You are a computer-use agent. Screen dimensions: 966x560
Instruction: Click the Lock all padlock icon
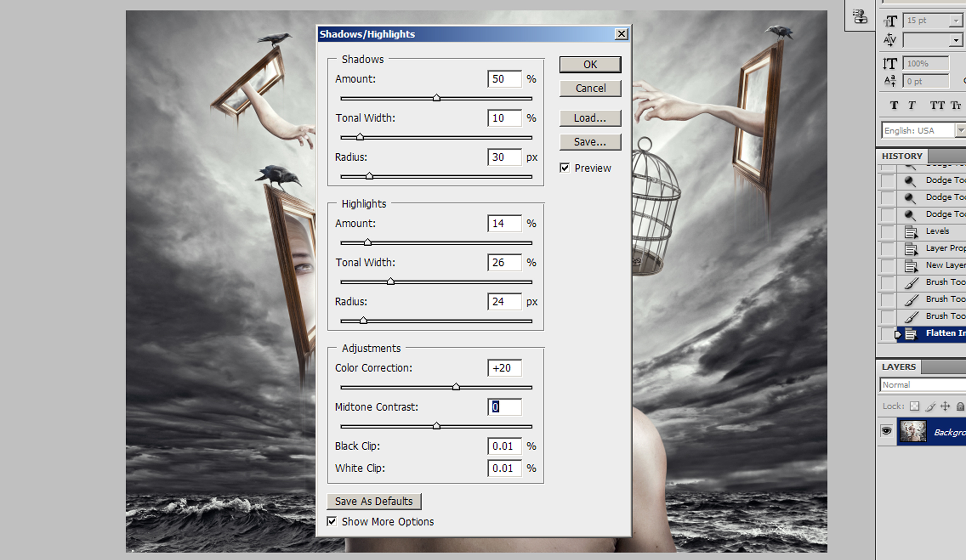coord(961,406)
